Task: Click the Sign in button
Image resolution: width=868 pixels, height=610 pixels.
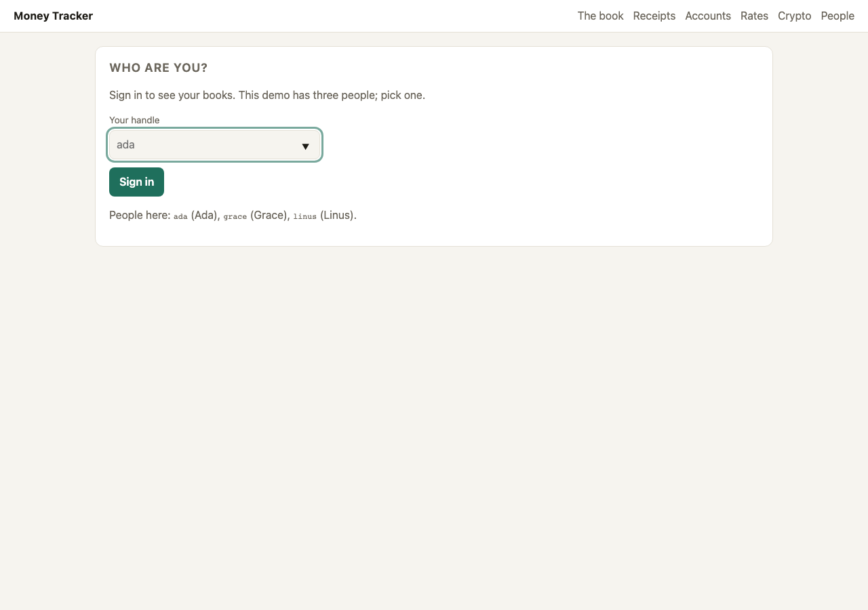Action: pyautogui.click(x=136, y=182)
